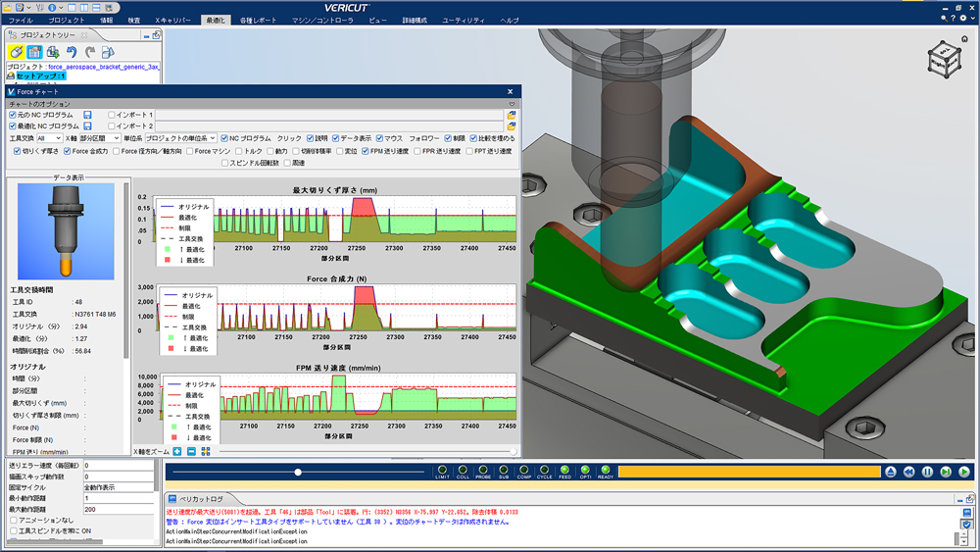This screenshot has width=980, height=552.
Task: Click the COLL status light
Action: click(463, 470)
